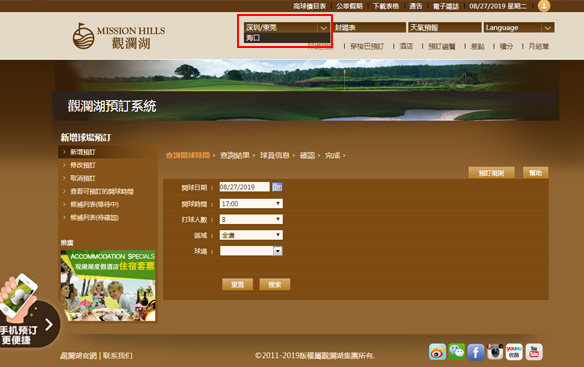Viewport: 584px width, 367px height.
Task: Go to 穿梭巴預訂 shuttle bus booking
Action: tap(367, 46)
